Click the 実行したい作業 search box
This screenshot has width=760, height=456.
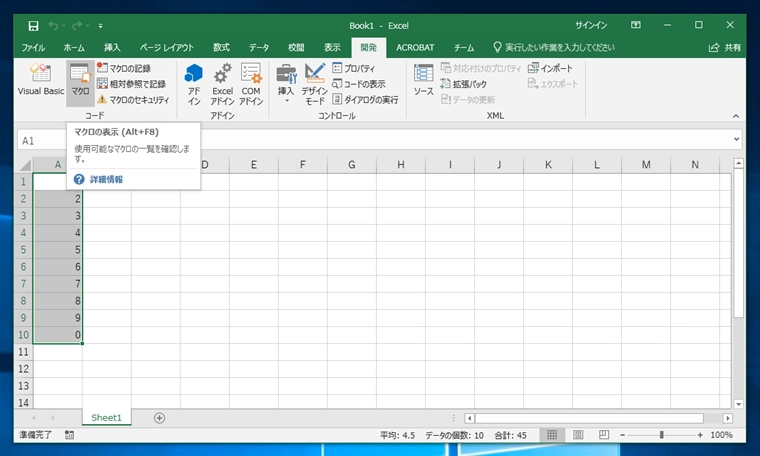pos(554,47)
